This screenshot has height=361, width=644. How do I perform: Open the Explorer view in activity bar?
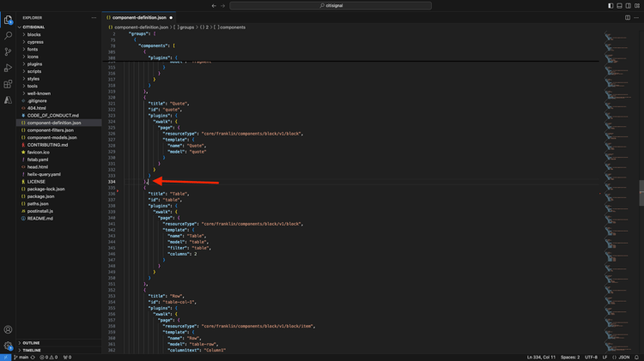[x=8, y=20]
